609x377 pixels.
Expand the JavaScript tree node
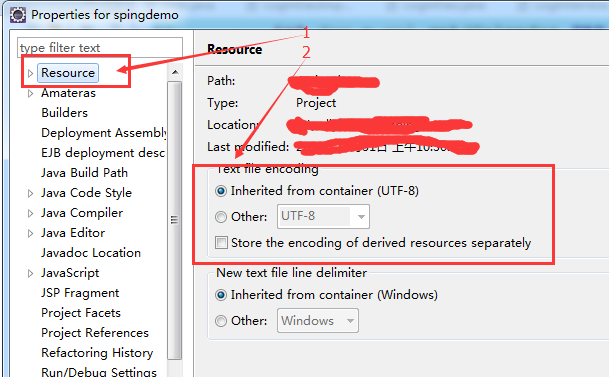pyautogui.click(x=30, y=273)
